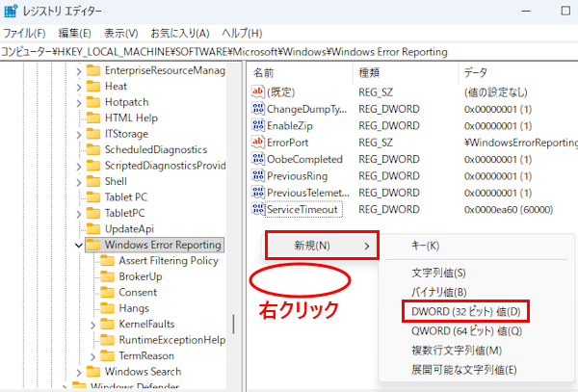Click the Heat folder icon
The width and height of the screenshot is (578, 392).
coord(93,87)
